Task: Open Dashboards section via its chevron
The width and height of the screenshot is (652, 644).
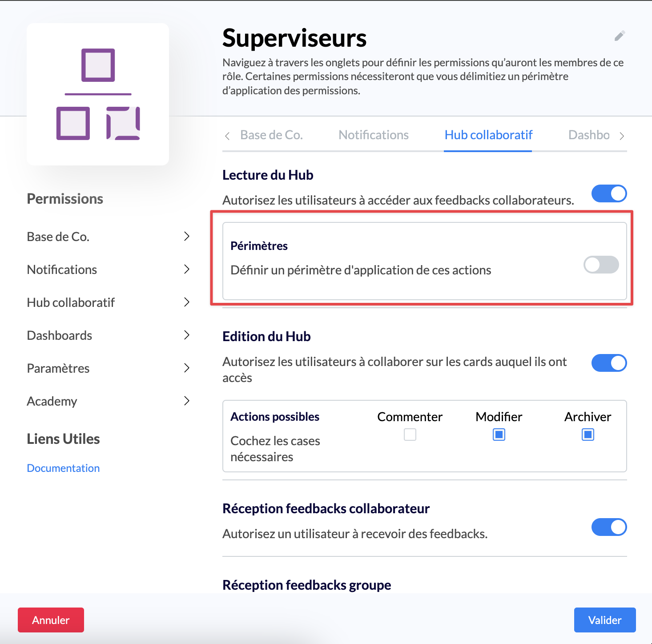Action: 187,335
